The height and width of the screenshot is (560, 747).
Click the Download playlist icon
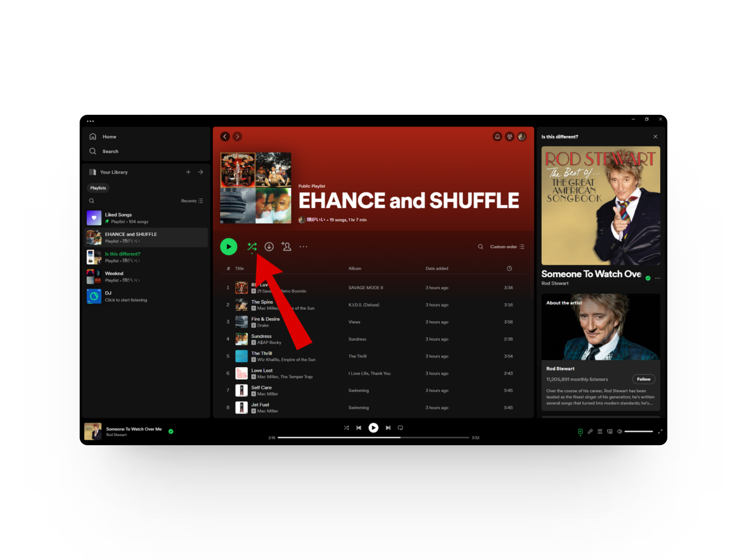[x=269, y=247]
